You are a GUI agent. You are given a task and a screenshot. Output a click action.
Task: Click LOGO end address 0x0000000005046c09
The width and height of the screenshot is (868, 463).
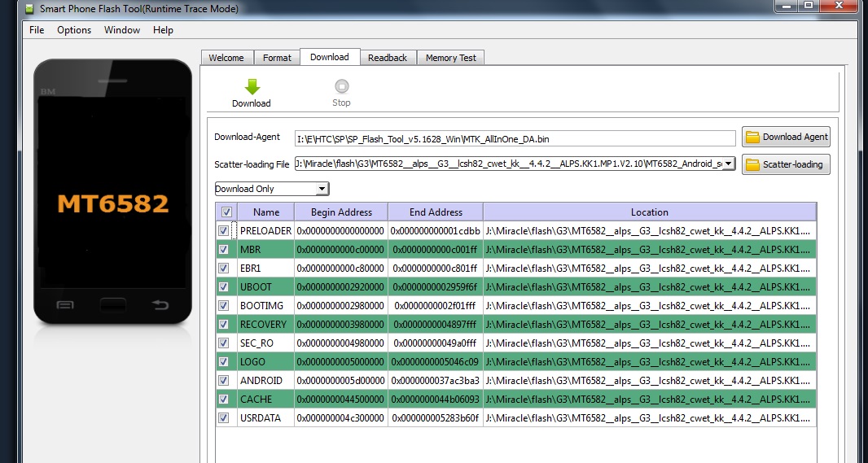(436, 362)
